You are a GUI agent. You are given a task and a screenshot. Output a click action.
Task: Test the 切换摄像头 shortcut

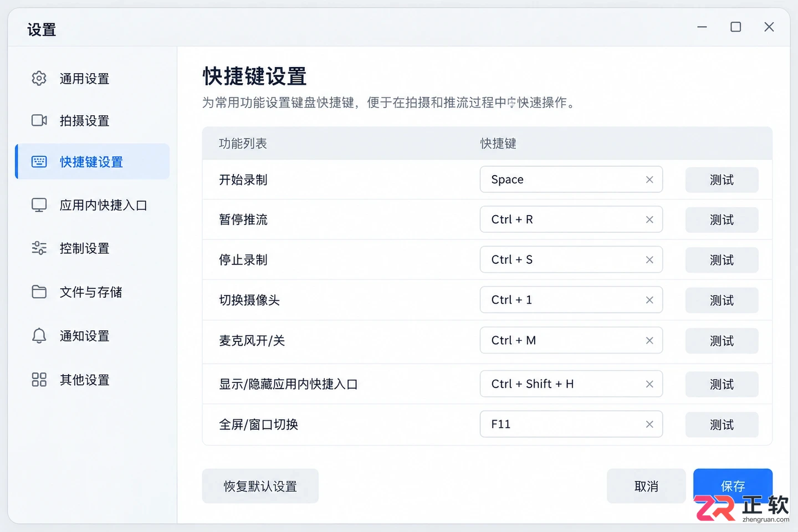(722, 300)
